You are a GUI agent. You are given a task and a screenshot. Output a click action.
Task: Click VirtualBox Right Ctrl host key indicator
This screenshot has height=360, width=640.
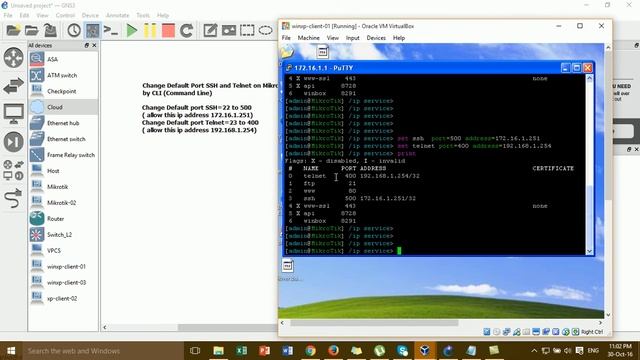click(592, 332)
